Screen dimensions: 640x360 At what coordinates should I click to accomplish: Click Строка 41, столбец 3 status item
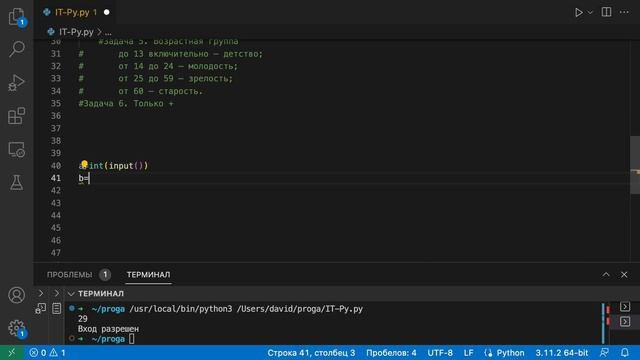(311, 353)
